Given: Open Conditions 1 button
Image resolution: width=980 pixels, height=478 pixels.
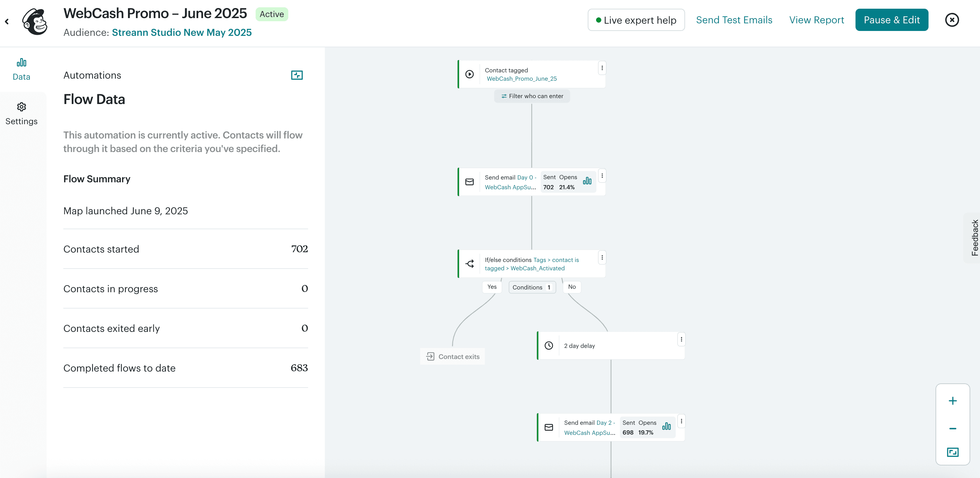Looking at the screenshot, I should (x=532, y=287).
